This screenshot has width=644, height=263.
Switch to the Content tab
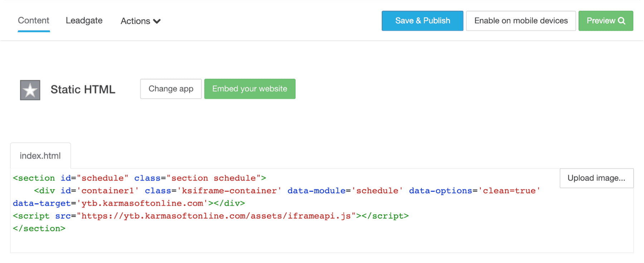pos(34,21)
